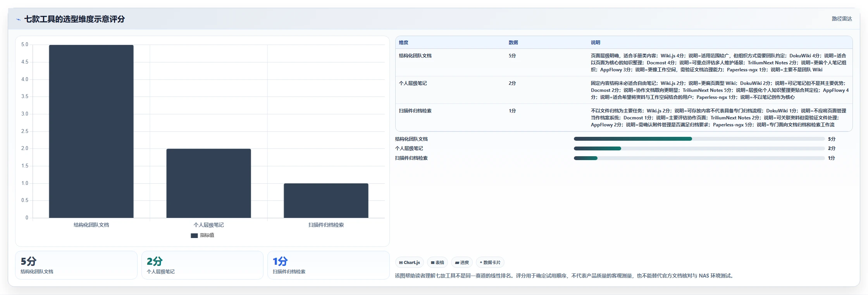Click the 说明 column header
This screenshot has height=295, width=868.
pos(595,43)
